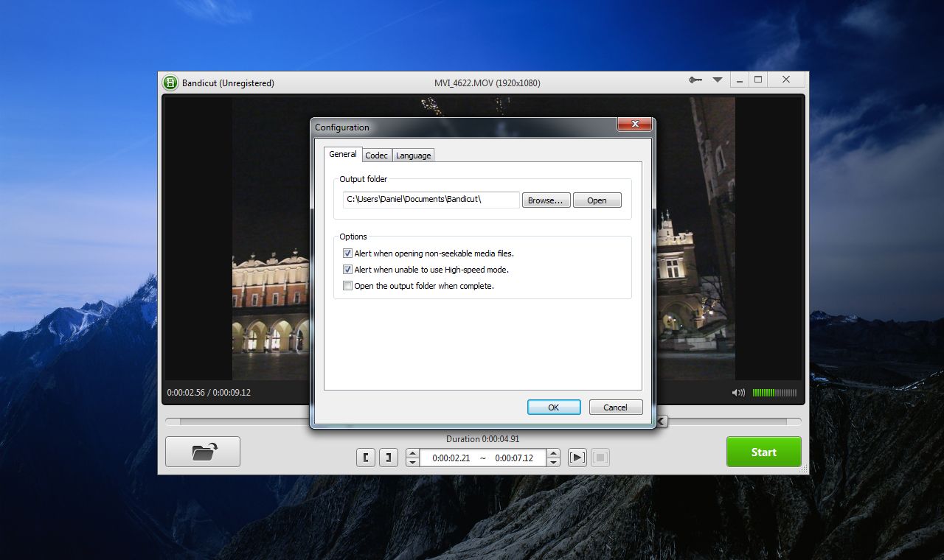Minimize the Bandicut window

click(740, 80)
